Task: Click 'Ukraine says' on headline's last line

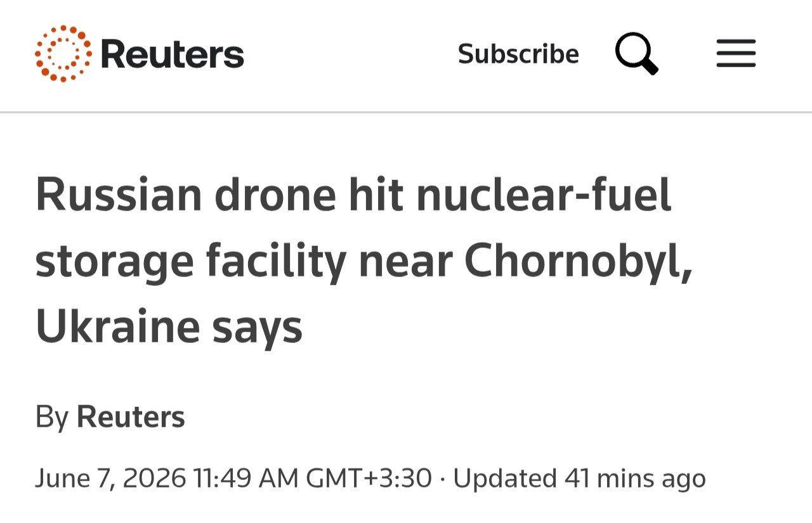Action: pos(169,328)
